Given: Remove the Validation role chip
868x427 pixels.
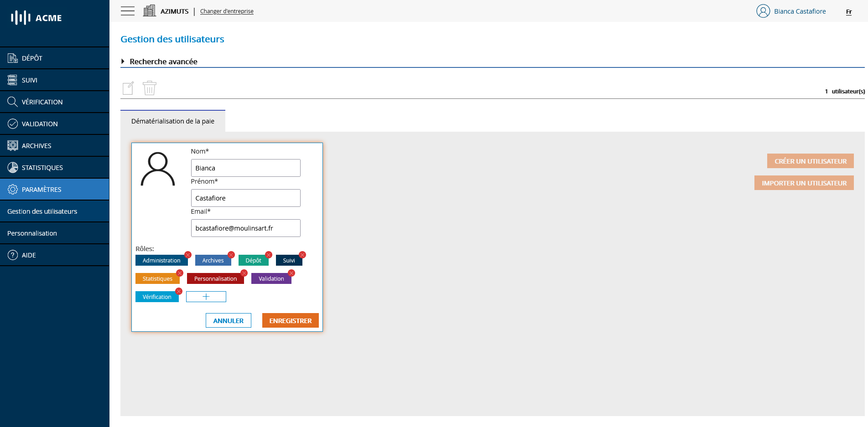Looking at the screenshot, I should [292, 273].
